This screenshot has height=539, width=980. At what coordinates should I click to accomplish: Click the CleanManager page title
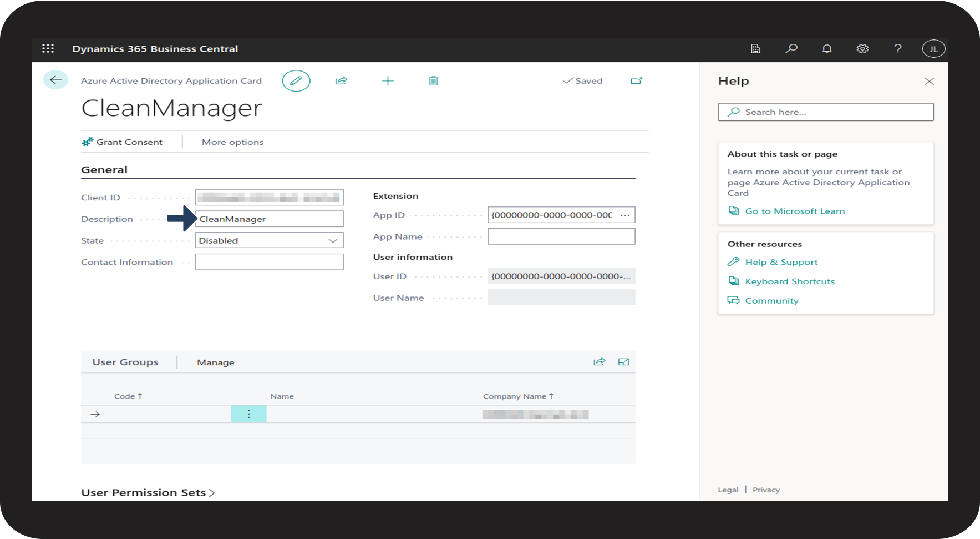171,108
